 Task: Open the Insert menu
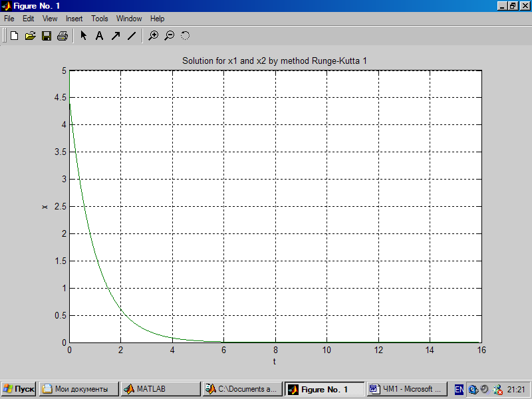[x=74, y=19]
